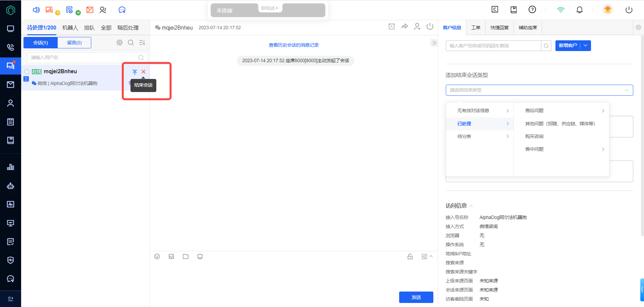
Task: Toggle the lock icon in chat toolbar
Action: 410,257
